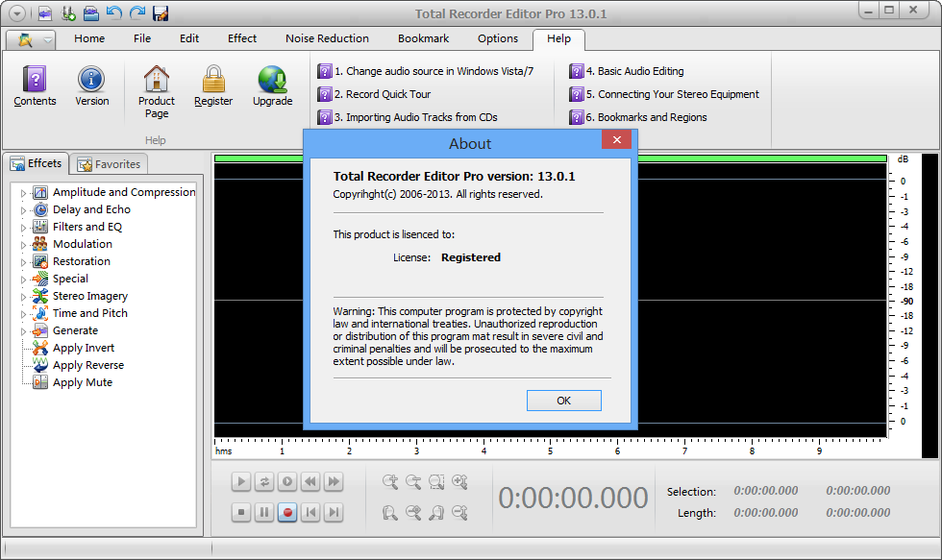Click the vertical zoom in icon
The height and width of the screenshot is (560, 942).
click(459, 481)
